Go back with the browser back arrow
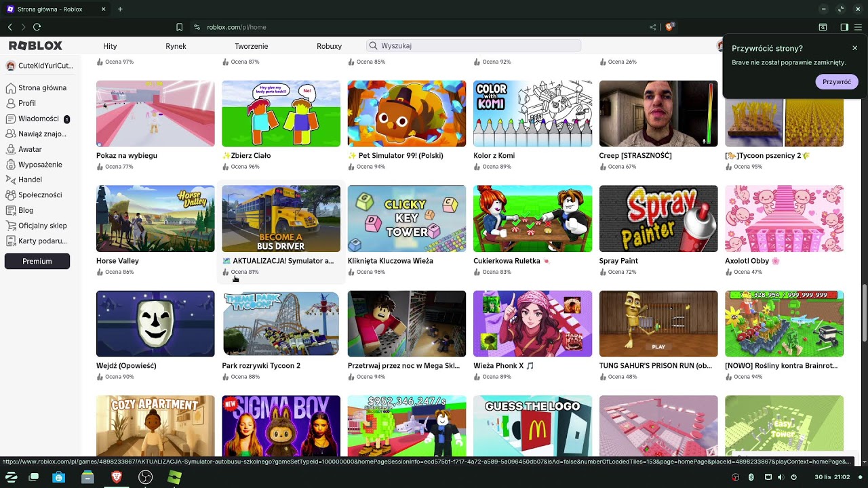Screen dimensions: 868x488 (10, 27)
